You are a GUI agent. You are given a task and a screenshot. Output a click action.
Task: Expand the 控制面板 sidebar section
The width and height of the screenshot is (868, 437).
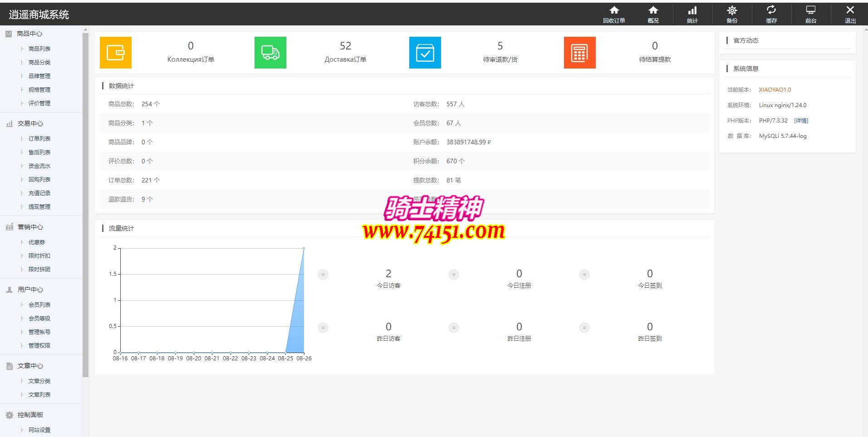pos(30,415)
